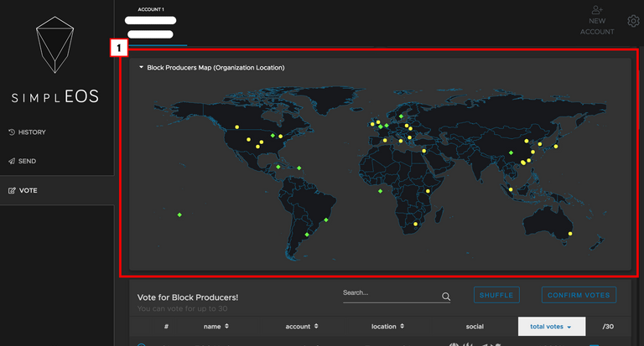Click the green diamond in West Africa gulf
This screenshot has height=346, width=644.
381,191
